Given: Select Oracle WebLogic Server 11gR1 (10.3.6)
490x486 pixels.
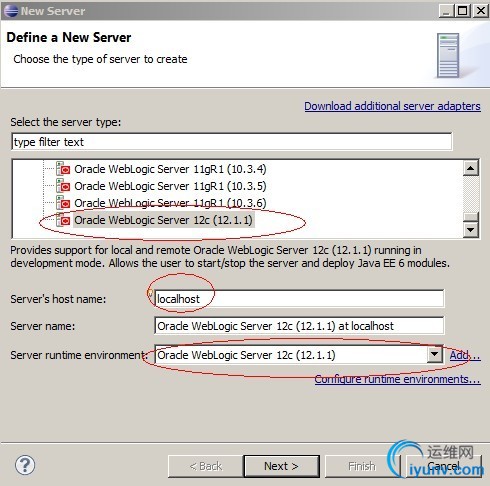Looking at the screenshot, I should click(x=170, y=203).
